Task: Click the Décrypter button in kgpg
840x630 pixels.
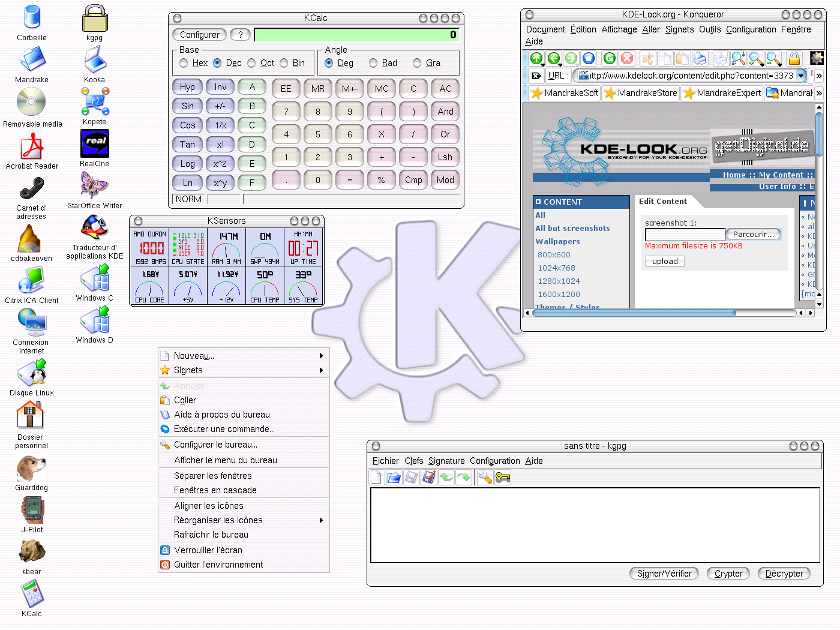Action: click(784, 574)
